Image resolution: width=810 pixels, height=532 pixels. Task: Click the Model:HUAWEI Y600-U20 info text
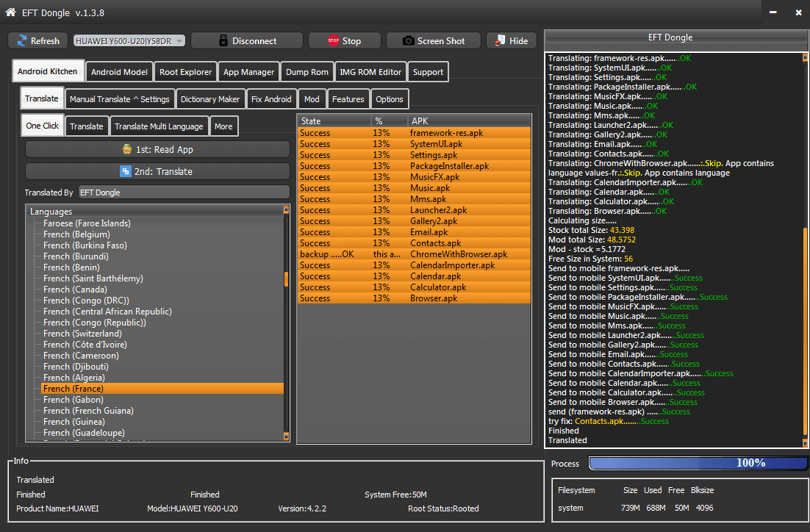(x=192, y=508)
